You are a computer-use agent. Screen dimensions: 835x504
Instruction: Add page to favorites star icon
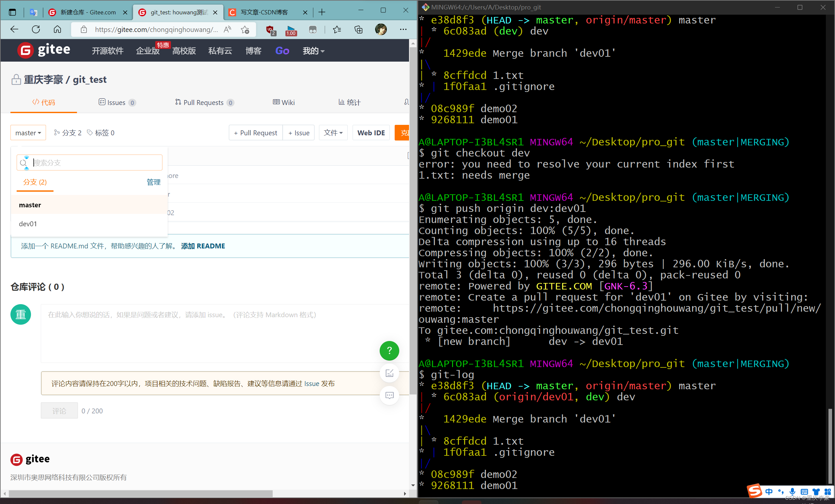click(x=245, y=29)
